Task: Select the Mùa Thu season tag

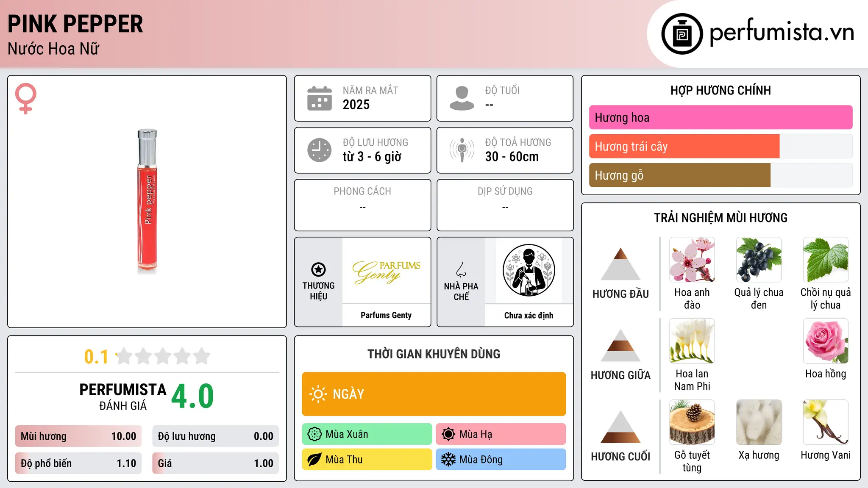Action: click(x=367, y=460)
